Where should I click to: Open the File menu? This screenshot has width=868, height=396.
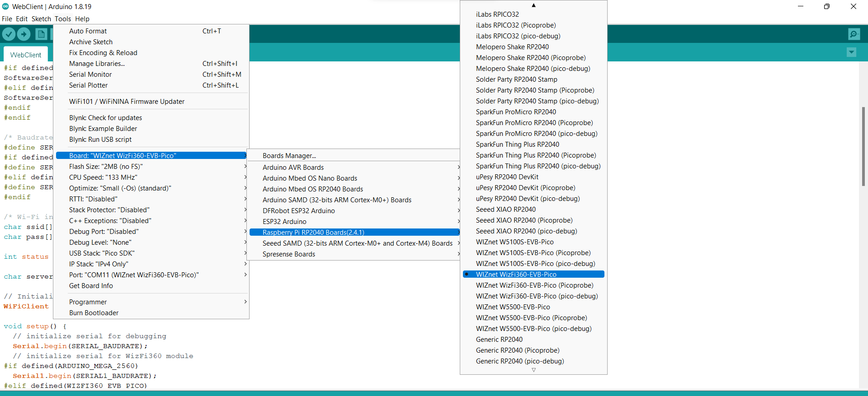coord(7,19)
